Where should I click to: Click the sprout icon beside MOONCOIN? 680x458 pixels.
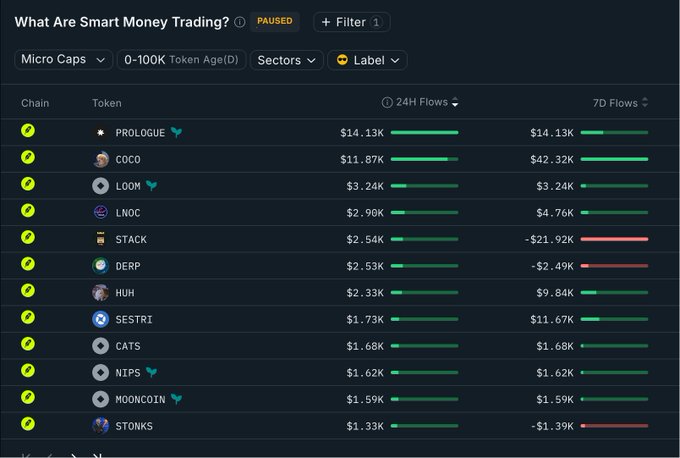tap(176, 399)
